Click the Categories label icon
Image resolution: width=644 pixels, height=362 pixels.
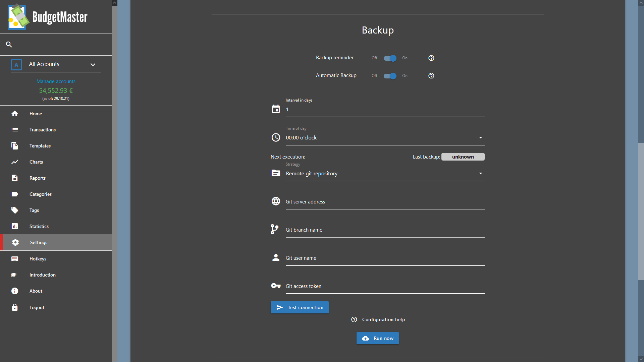pyautogui.click(x=15, y=194)
